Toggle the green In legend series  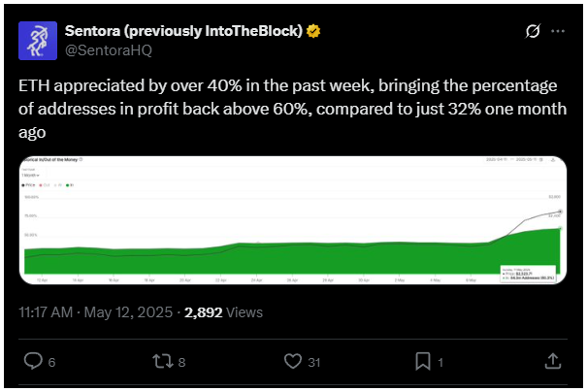[x=70, y=185]
